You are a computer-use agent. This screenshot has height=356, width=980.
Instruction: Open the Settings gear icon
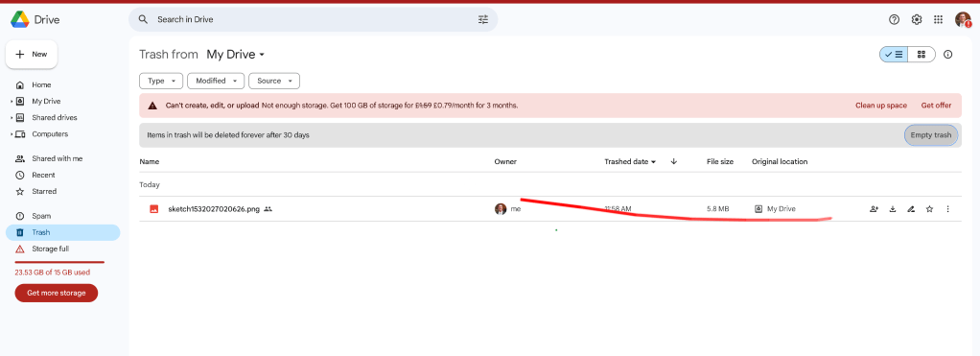click(x=917, y=19)
